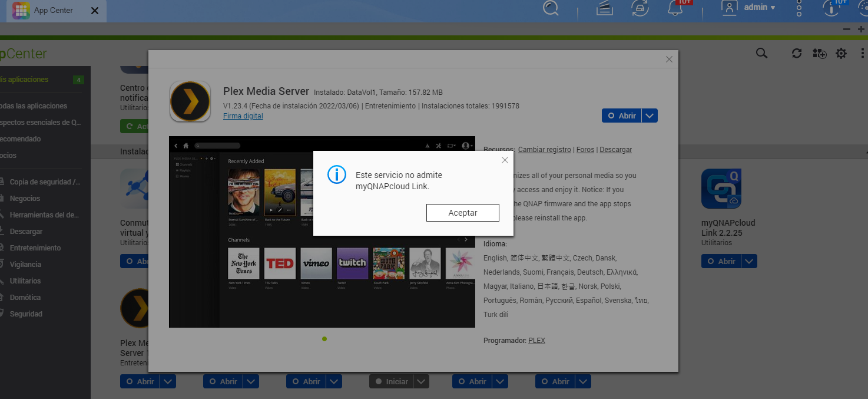Close the myQNAPcloud info message dialog

tap(504, 160)
